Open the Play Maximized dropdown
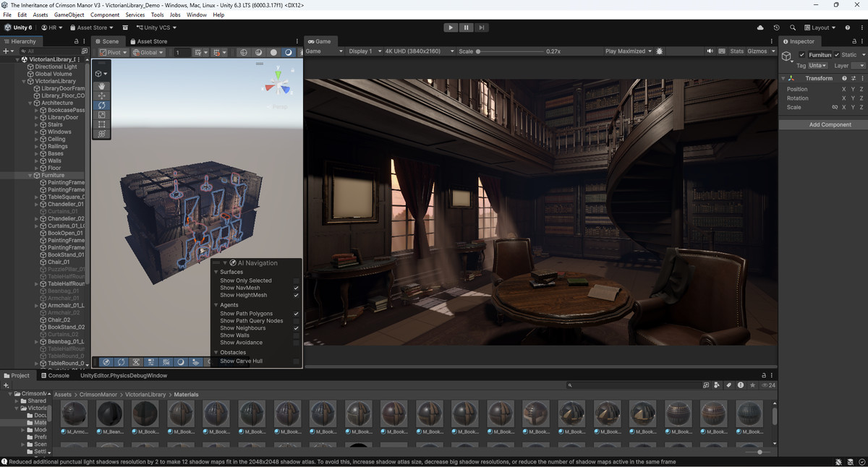 click(628, 51)
